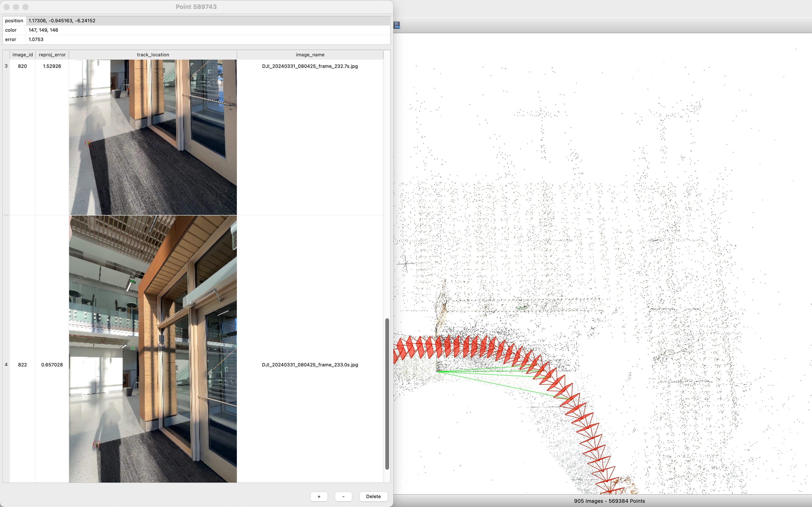
Task: Click the track_location column header
Action: pyautogui.click(x=153, y=55)
